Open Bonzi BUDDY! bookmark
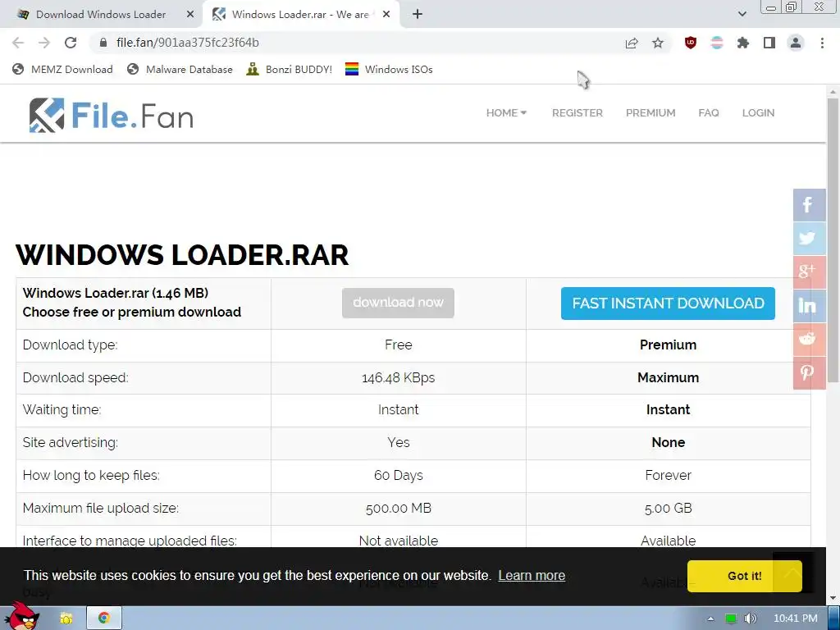This screenshot has height=630, width=840. tap(290, 69)
